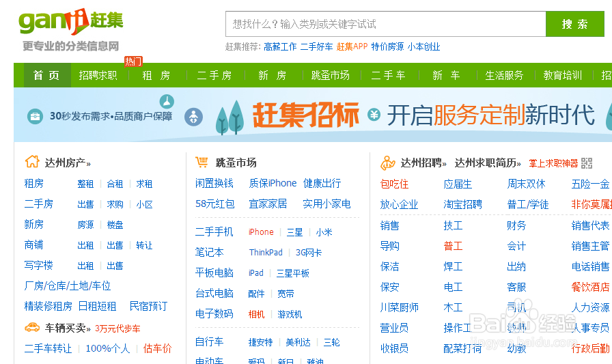Click the search input field
Viewport: 612px width, 364px height.
(x=386, y=24)
